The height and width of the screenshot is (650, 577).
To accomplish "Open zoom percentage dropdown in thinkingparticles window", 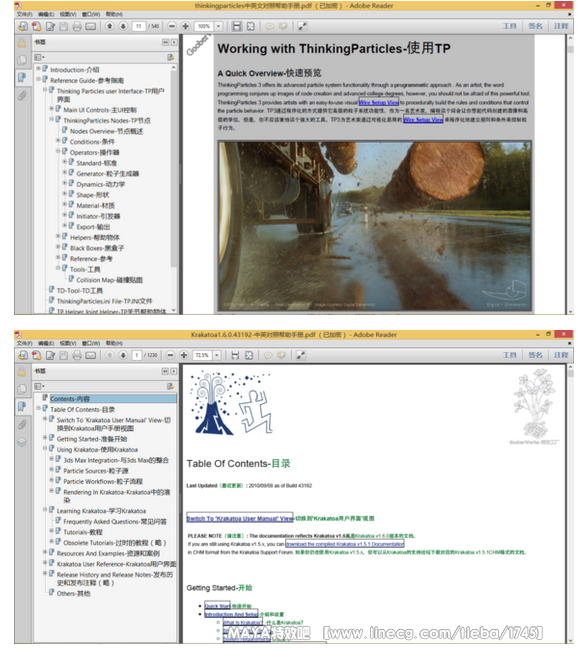I will [x=218, y=26].
